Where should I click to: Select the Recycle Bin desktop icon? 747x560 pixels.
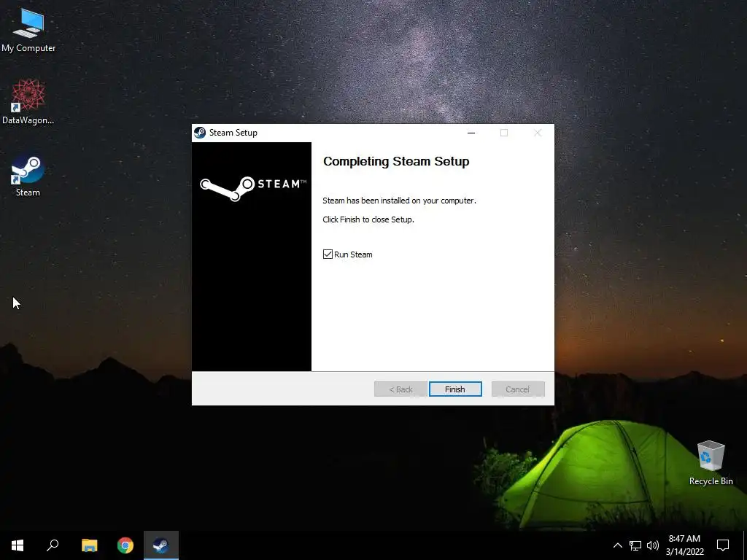click(711, 463)
